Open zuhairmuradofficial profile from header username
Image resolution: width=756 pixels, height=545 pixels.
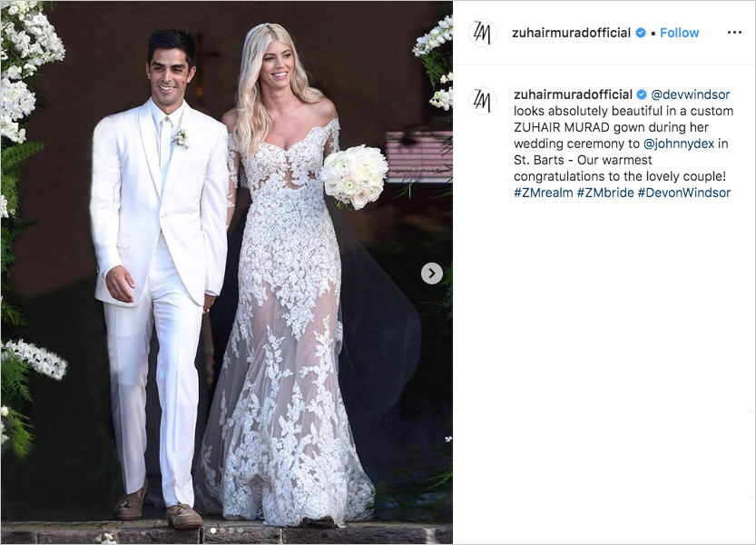(x=572, y=33)
